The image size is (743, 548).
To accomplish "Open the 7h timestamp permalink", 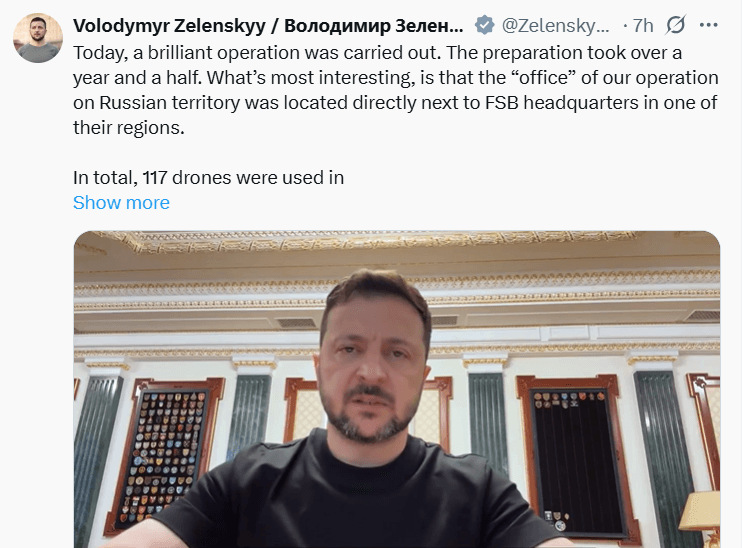I will [643, 26].
